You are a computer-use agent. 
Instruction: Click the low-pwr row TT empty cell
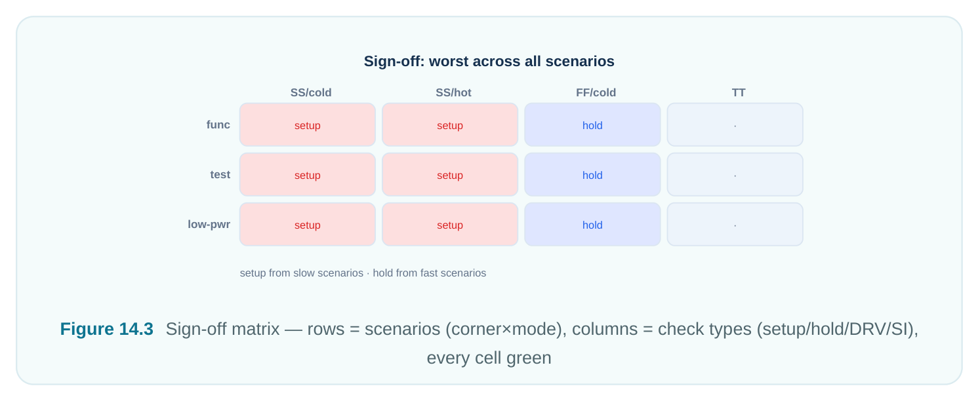point(735,224)
